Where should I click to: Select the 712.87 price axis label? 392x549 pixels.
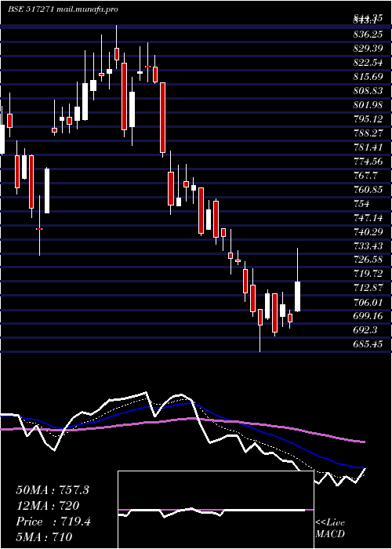point(368,288)
